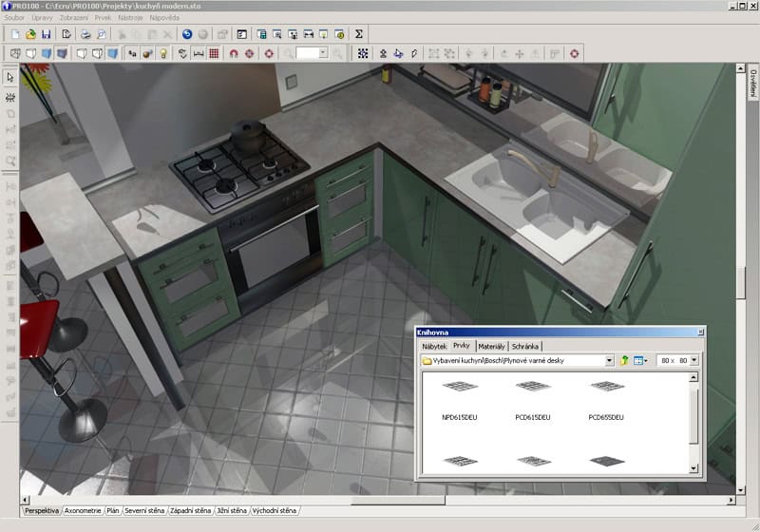
Task: Switch to the Axonometrie view tab
Action: pyautogui.click(x=83, y=511)
